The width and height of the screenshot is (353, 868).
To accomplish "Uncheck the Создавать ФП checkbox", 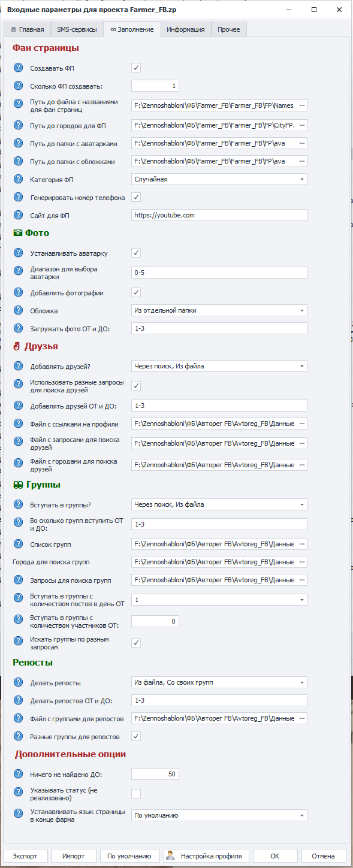I will click(x=136, y=68).
